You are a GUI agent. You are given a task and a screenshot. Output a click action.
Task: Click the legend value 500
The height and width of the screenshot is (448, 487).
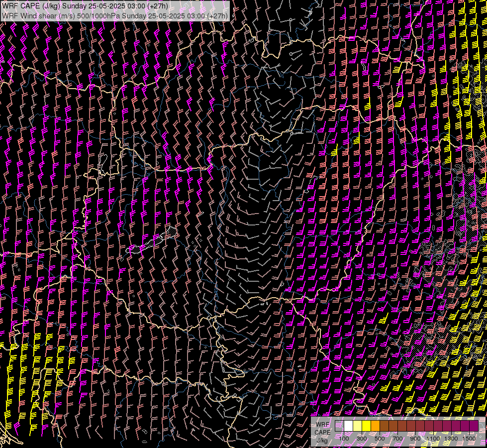380,439
